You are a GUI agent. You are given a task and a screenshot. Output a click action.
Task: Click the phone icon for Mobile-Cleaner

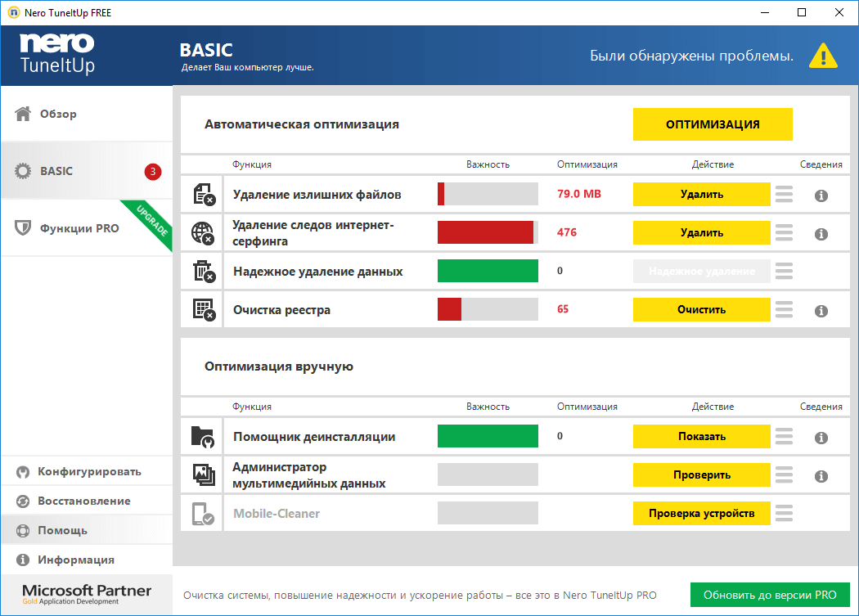tap(203, 514)
